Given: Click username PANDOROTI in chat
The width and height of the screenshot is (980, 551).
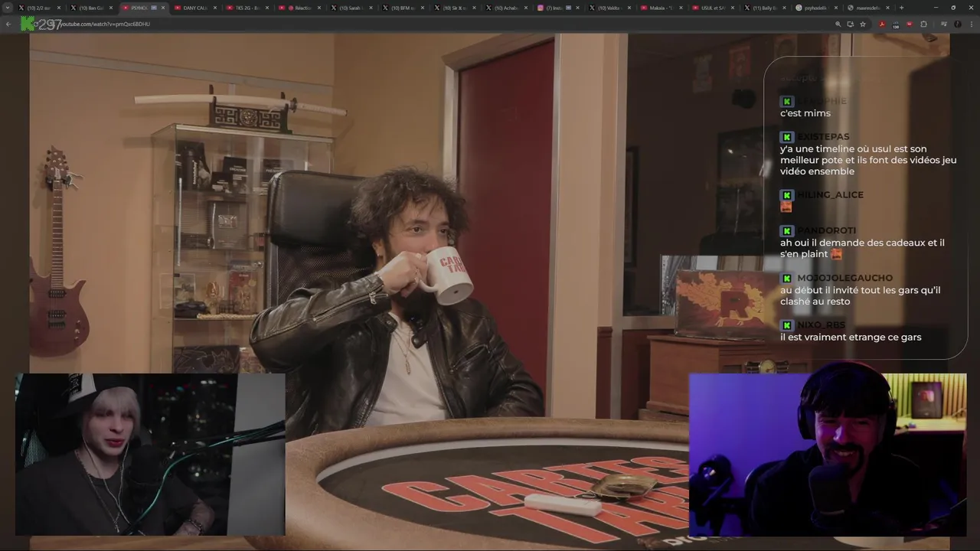Looking at the screenshot, I should pyautogui.click(x=826, y=230).
